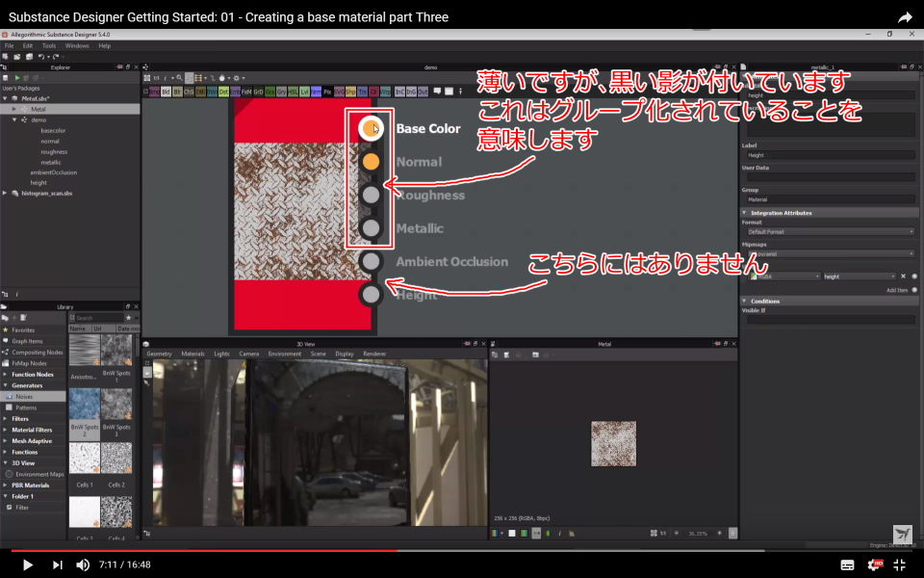Open the Tools menu
The image size is (924, 578).
[49, 45]
